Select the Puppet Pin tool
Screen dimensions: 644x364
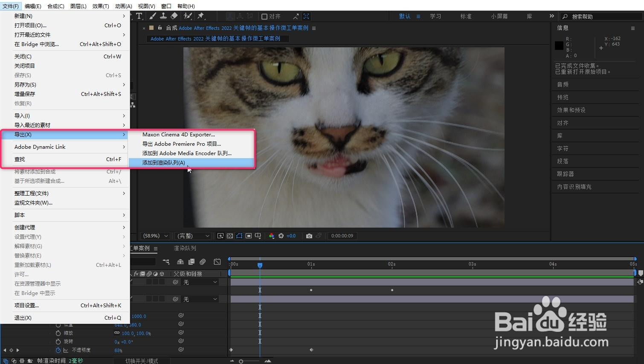201,16
